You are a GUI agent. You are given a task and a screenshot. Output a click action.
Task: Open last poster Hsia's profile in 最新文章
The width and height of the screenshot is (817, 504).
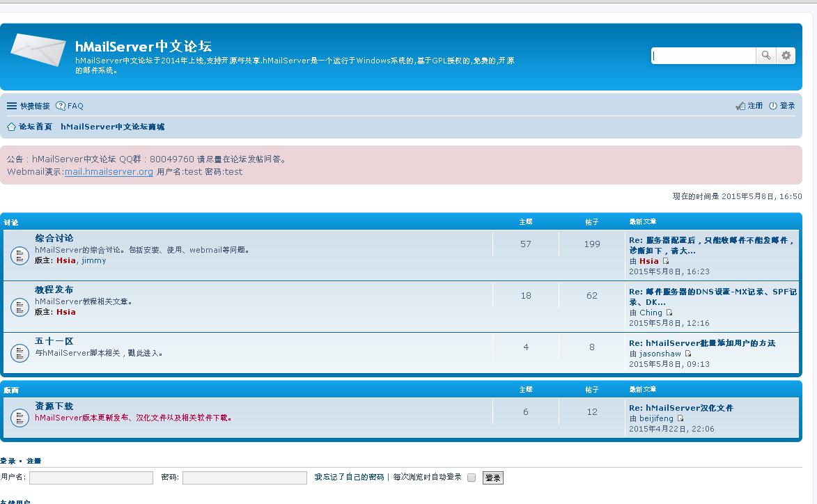pos(649,261)
